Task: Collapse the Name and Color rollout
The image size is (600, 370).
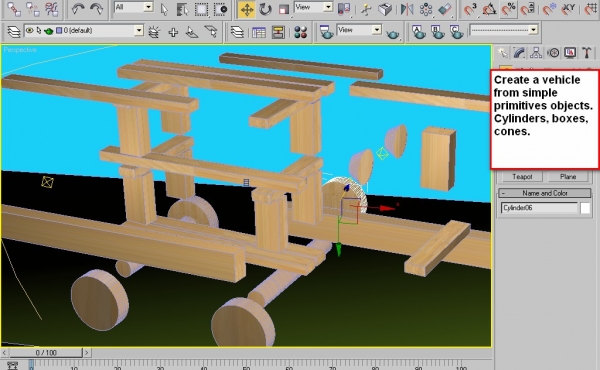Action: click(x=545, y=193)
